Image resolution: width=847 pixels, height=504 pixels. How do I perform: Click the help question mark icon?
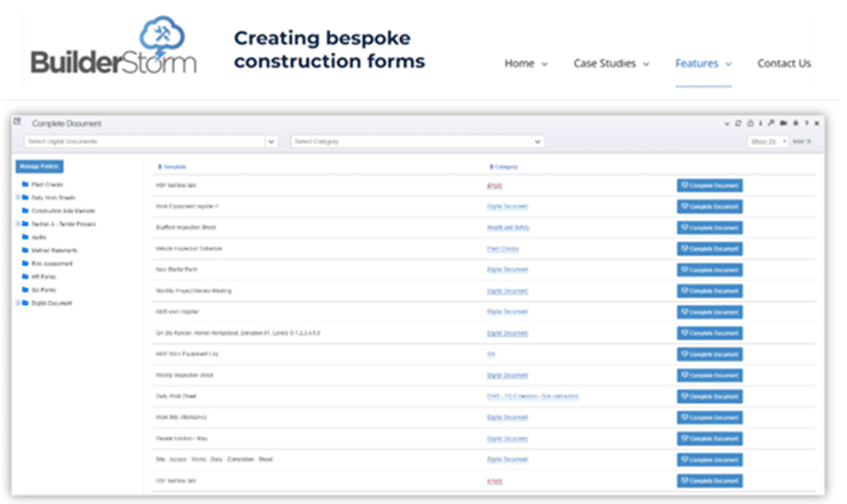click(806, 123)
